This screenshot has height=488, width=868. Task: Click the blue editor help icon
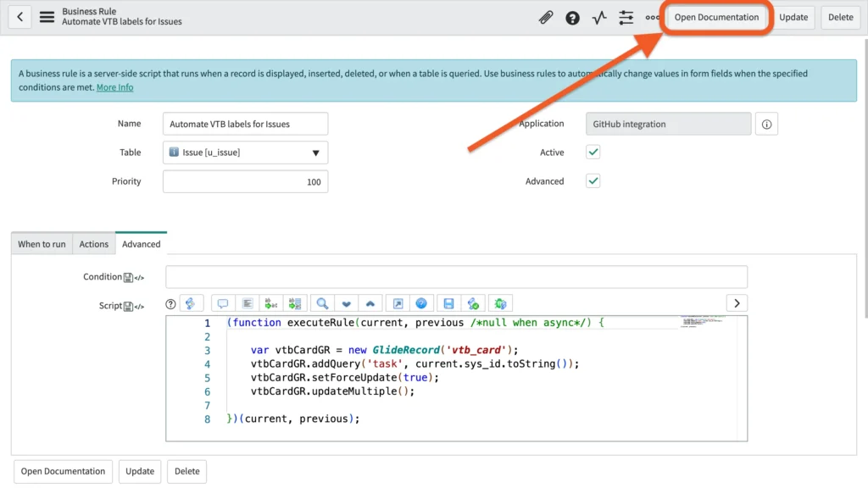[x=421, y=303]
